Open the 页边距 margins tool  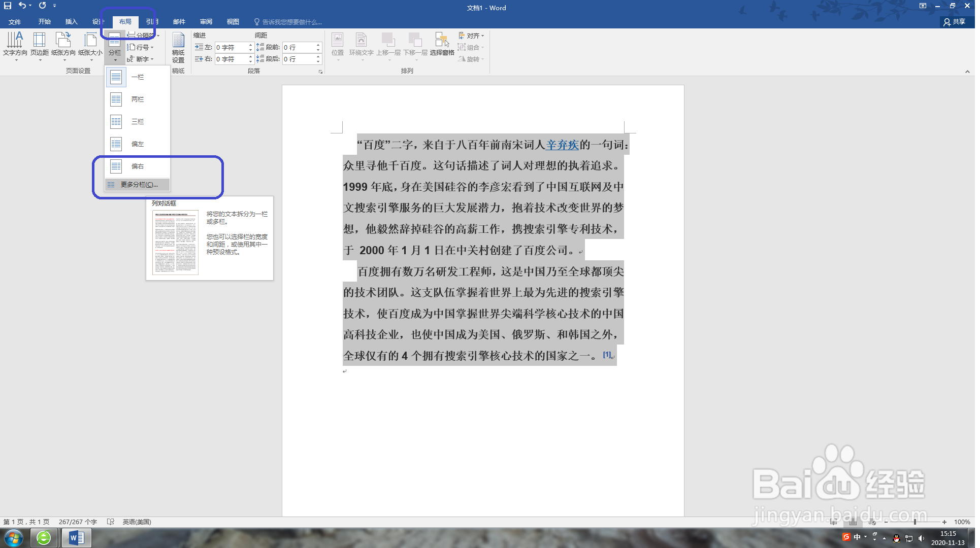click(40, 46)
